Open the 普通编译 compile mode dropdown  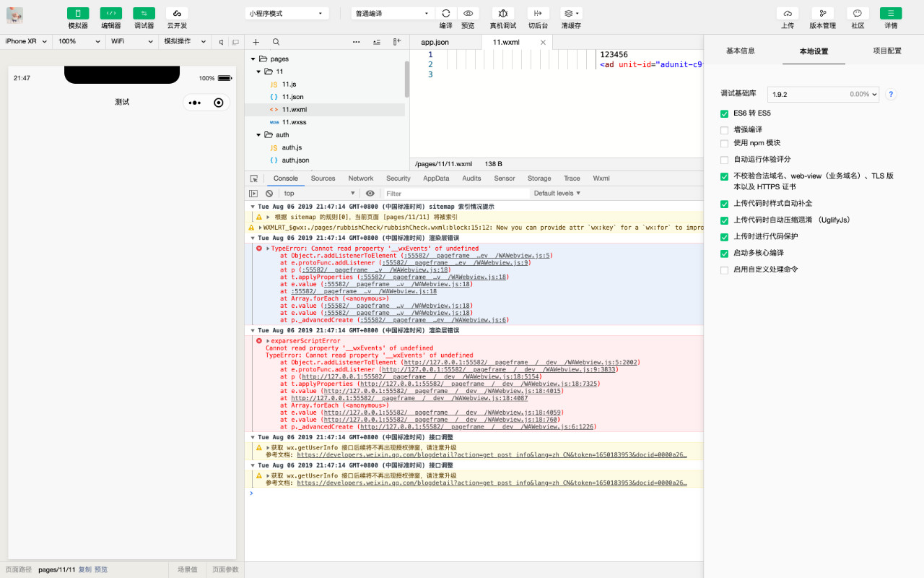point(393,13)
